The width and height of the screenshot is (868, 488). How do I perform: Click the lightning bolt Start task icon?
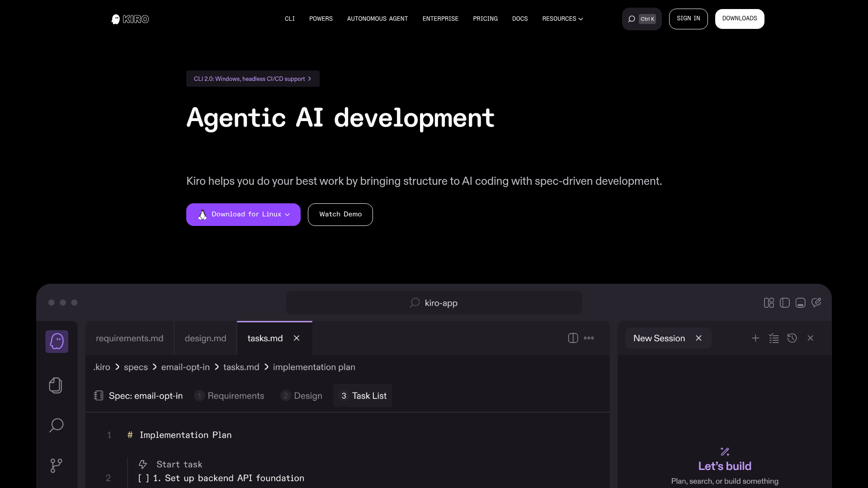pos(143,465)
